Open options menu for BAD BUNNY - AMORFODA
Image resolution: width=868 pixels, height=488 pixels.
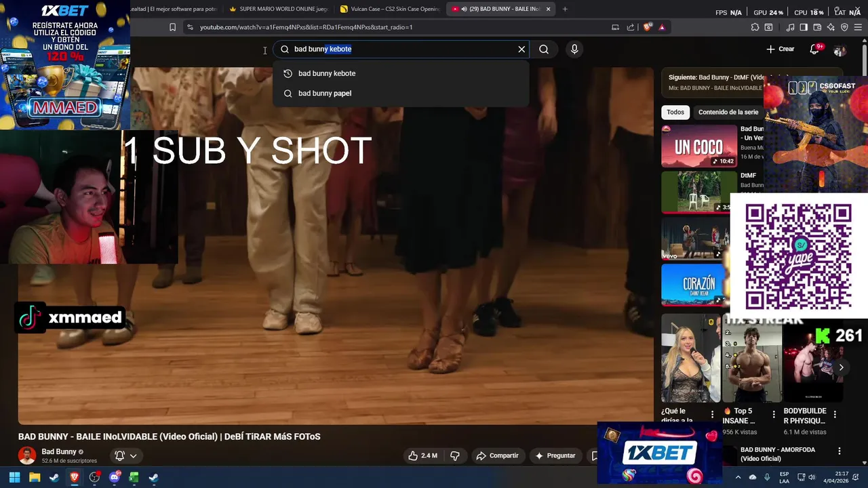(840, 451)
